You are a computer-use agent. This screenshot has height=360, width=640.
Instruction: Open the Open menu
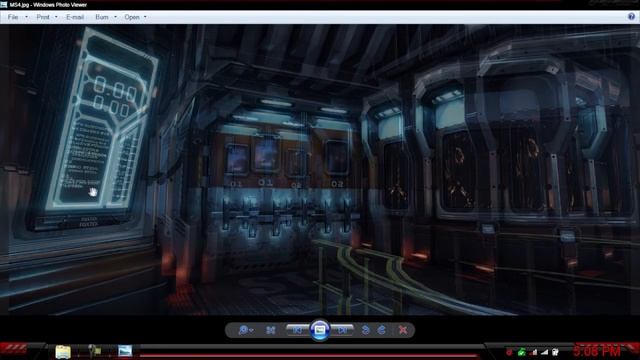[132, 17]
